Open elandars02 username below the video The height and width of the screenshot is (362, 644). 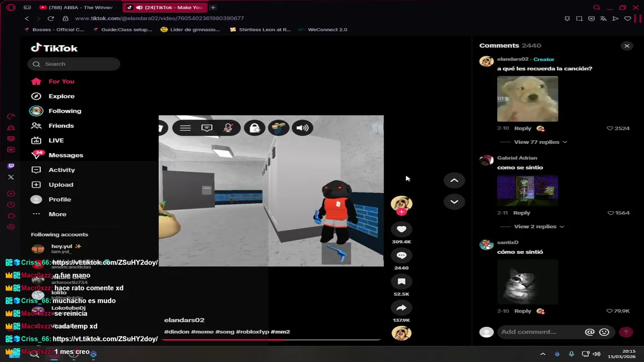184,320
